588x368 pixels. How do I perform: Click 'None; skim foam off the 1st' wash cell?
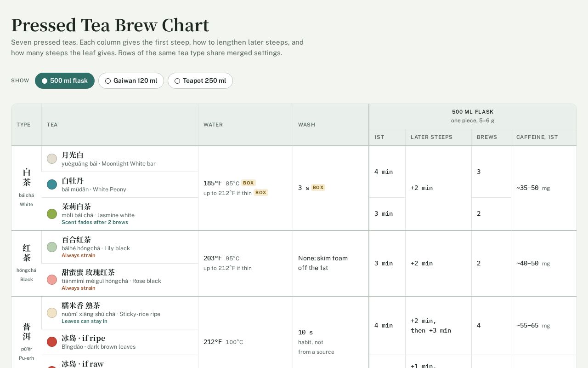[331, 263]
